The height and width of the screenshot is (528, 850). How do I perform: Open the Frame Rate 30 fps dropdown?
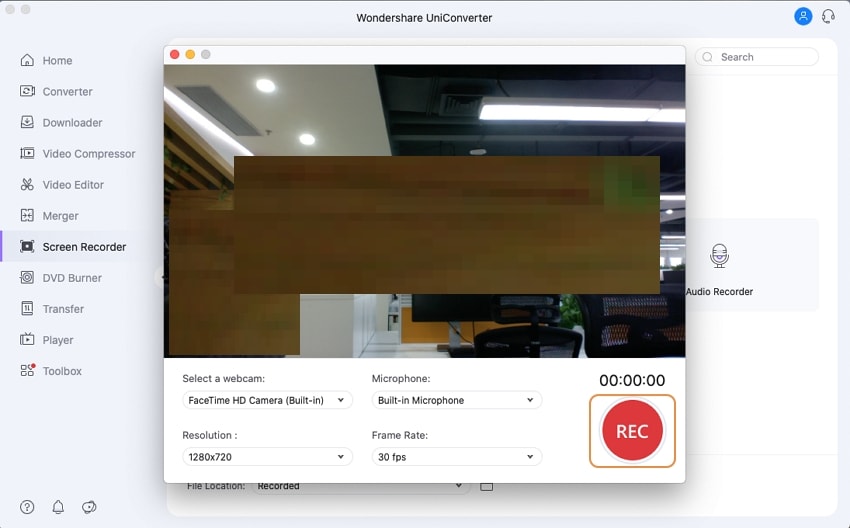[x=456, y=456]
